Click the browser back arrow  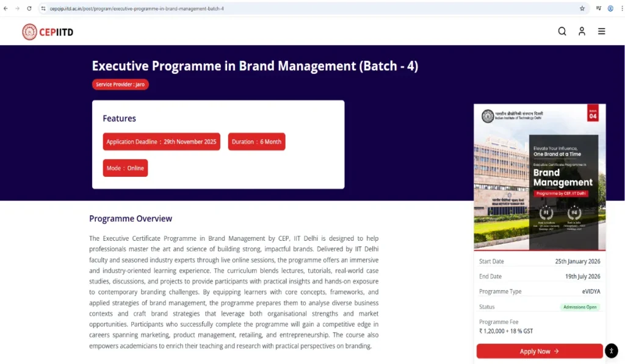point(5,9)
